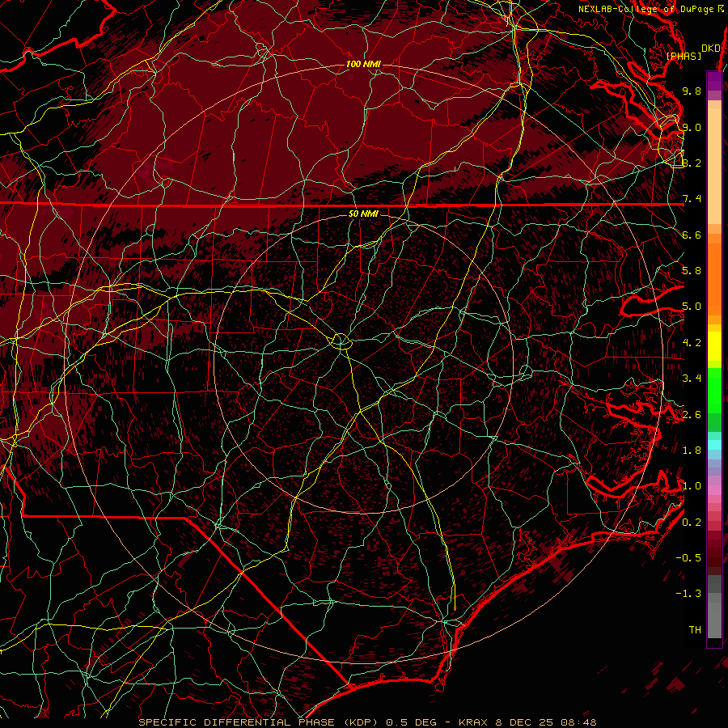Click the 1.0 value on the color scale
The image size is (728, 728).
pos(692,485)
